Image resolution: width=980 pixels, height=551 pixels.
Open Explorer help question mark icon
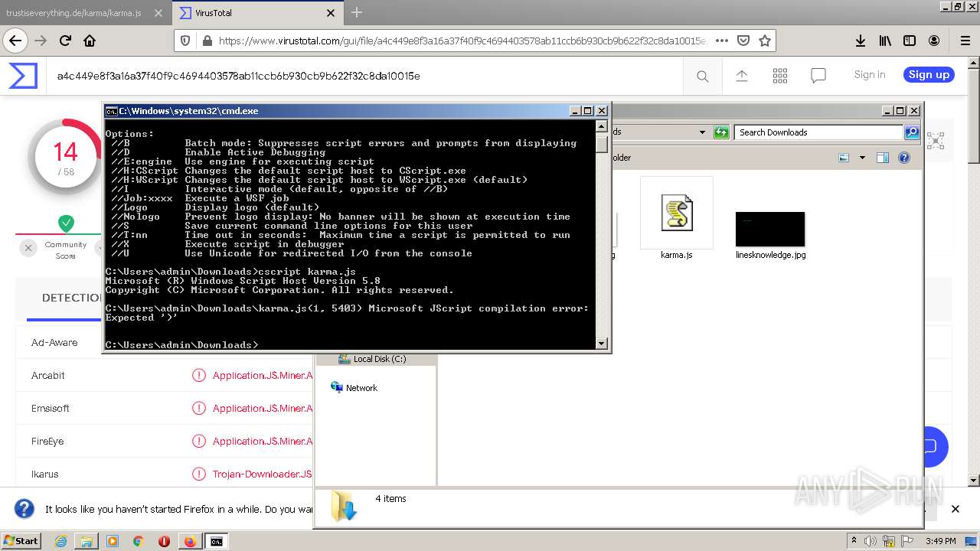pyautogui.click(x=904, y=158)
